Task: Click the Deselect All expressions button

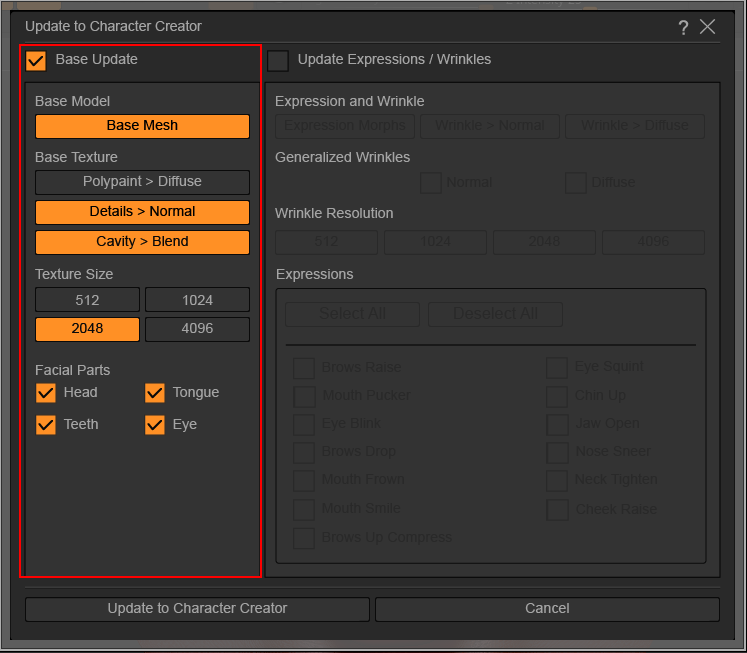Action: pyautogui.click(x=495, y=314)
